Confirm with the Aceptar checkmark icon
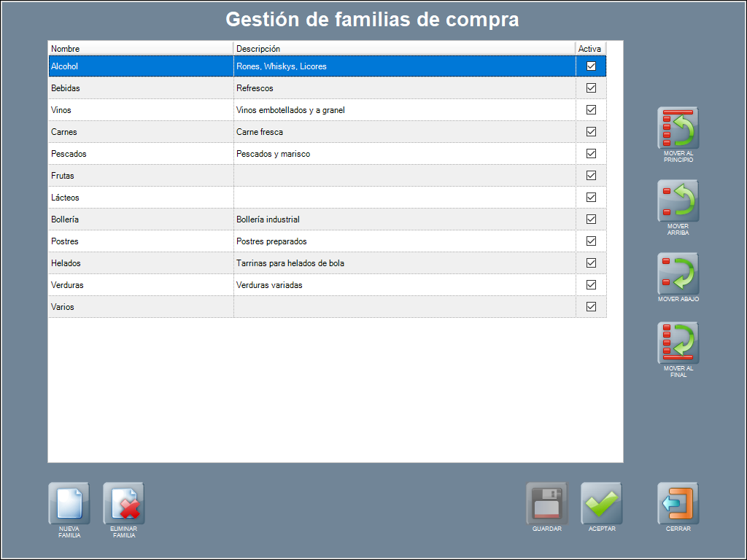 pyautogui.click(x=602, y=504)
